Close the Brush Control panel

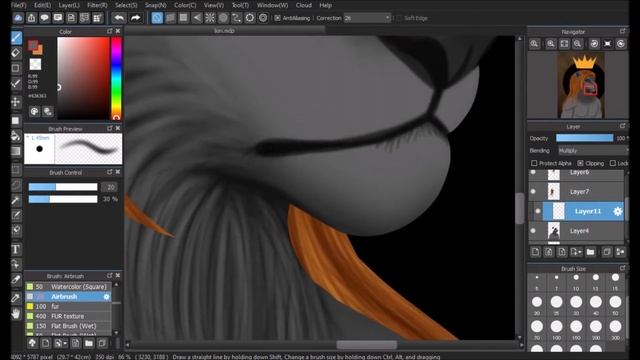pyautogui.click(x=118, y=172)
